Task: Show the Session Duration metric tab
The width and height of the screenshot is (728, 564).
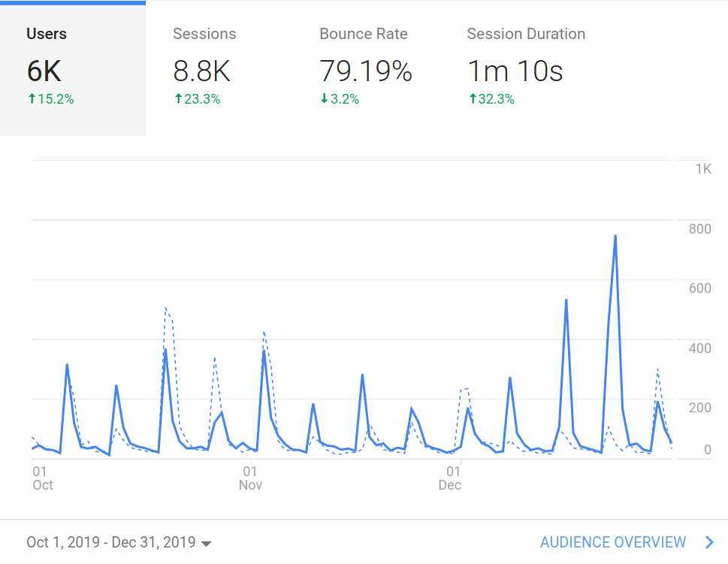Action: (x=526, y=68)
